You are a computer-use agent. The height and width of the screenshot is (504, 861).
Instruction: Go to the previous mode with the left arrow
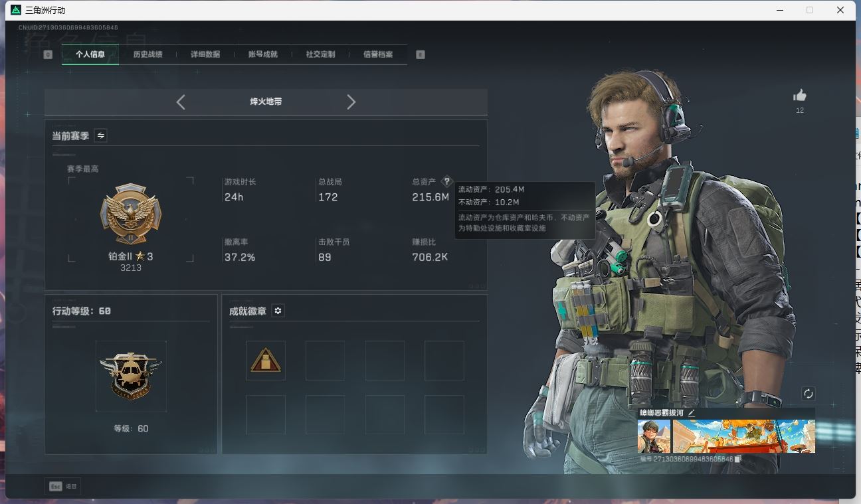pyautogui.click(x=181, y=102)
